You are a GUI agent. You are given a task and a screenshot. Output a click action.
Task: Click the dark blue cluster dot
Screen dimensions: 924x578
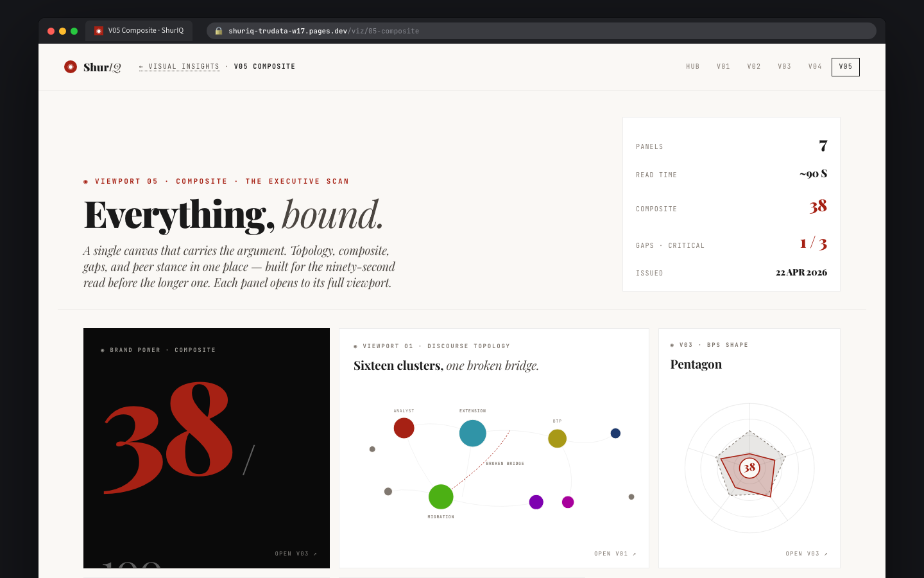615,433
